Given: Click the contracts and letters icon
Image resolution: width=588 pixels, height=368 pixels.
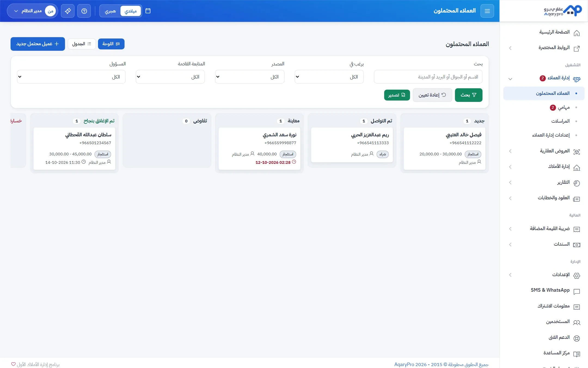Looking at the screenshot, I should pyautogui.click(x=577, y=199).
